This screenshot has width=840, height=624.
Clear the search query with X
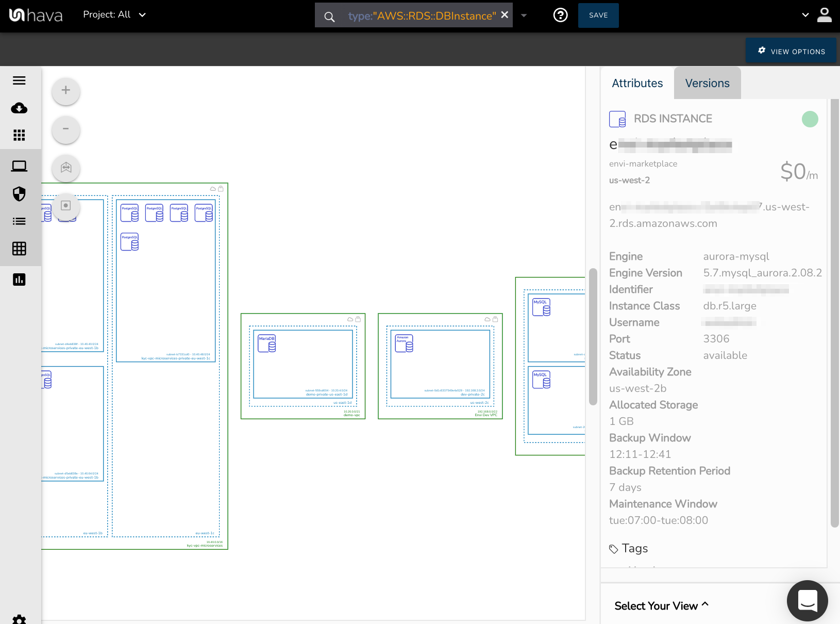tap(505, 15)
